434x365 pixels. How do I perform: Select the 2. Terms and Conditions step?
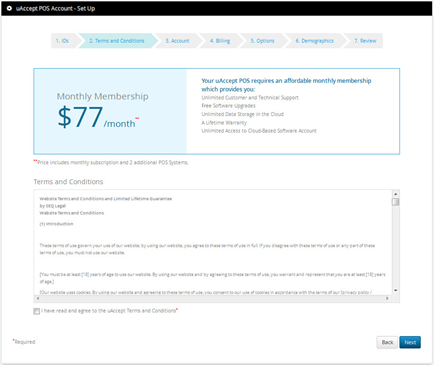[x=117, y=41]
